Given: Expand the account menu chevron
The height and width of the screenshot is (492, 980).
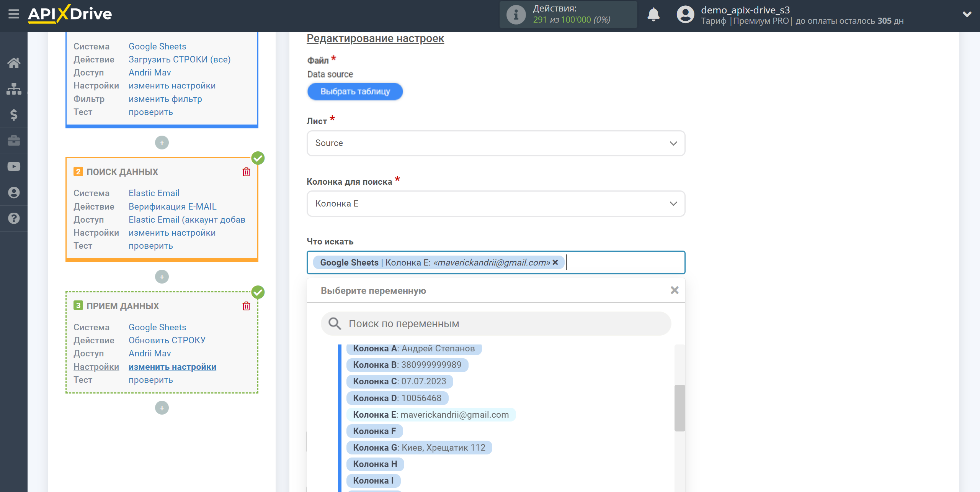Looking at the screenshot, I should [x=967, y=15].
